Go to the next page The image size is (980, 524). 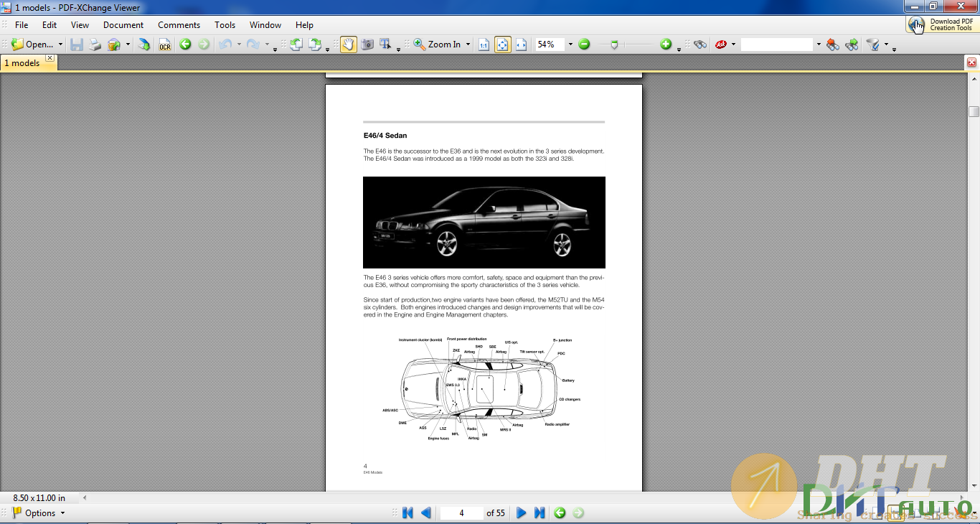(522, 513)
